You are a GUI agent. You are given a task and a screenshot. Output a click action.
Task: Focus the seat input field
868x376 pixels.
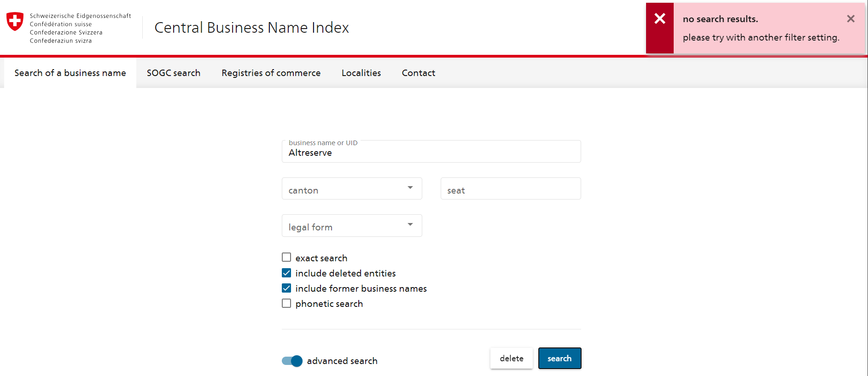[x=510, y=189]
